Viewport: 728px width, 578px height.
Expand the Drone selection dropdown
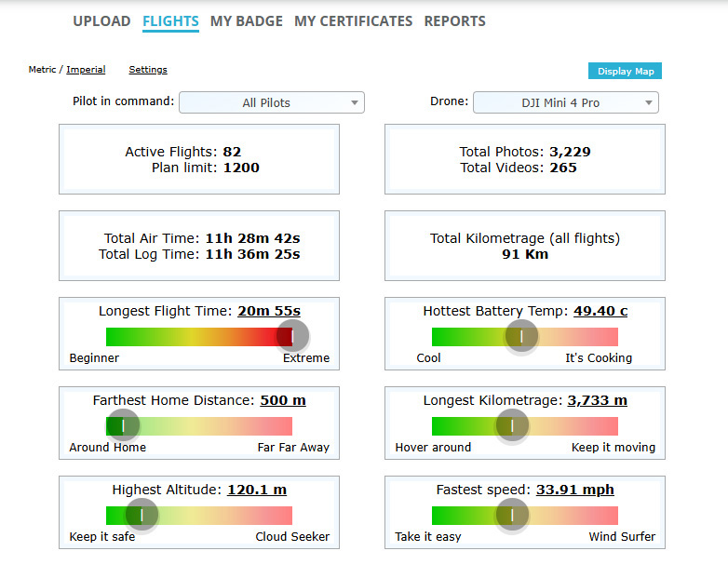(x=565, y=102)
